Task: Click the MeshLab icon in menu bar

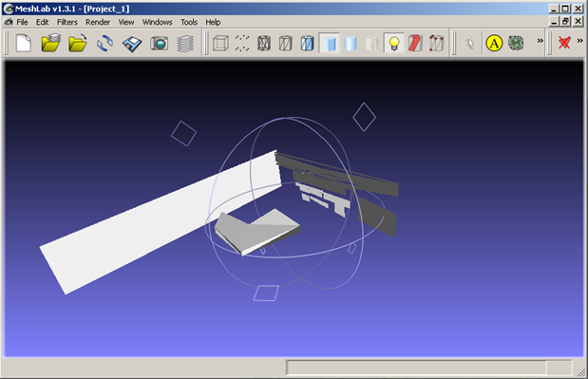Action: [x=9, y=22]
